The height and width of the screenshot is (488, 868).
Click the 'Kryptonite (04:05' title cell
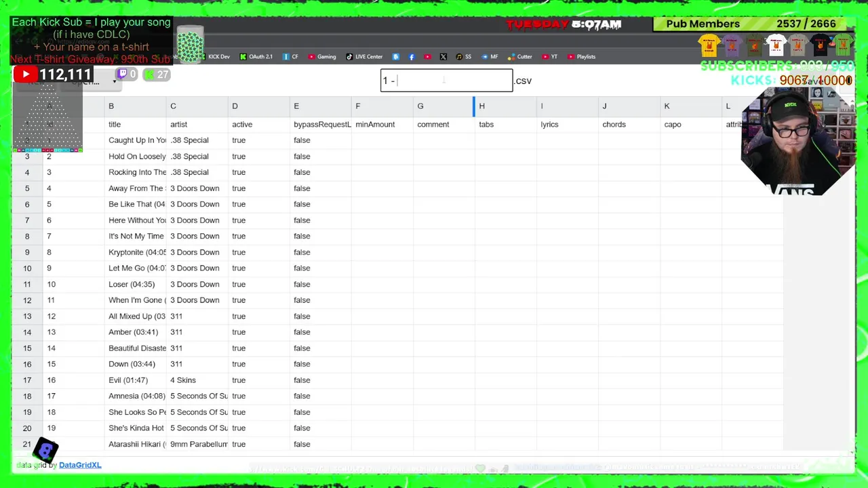[x=136, y=252]
